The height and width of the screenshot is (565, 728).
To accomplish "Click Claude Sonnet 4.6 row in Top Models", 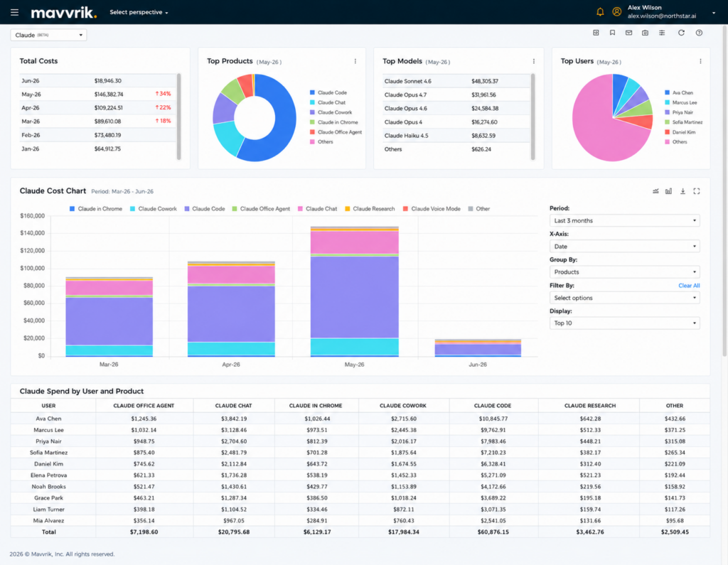I will coord(456,81).
